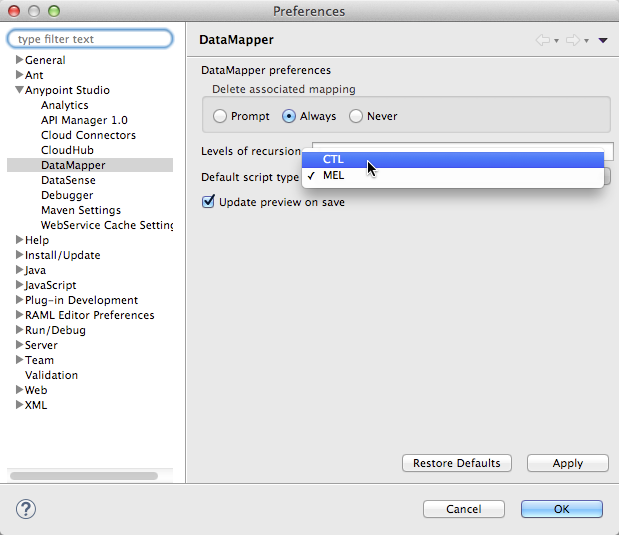
Task: Select the Never radio button
Action: pyautogui.click(x=356, y=116)
